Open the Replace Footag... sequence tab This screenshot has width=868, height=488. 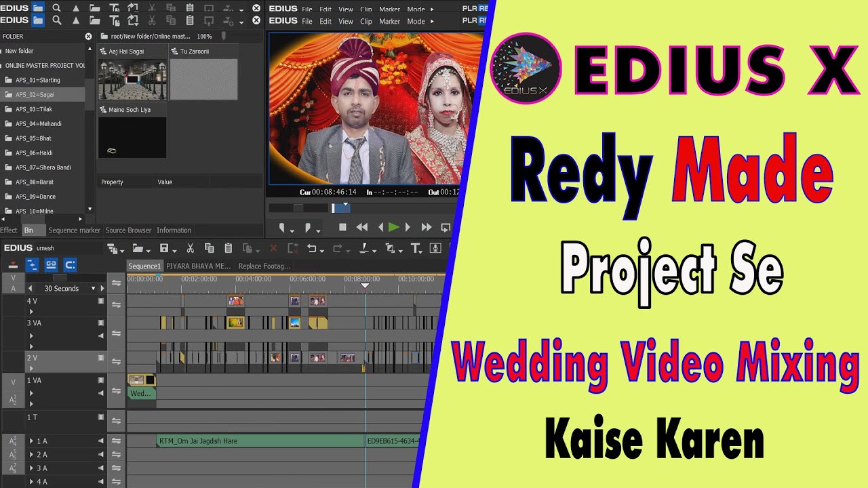[x=264, y=266]
